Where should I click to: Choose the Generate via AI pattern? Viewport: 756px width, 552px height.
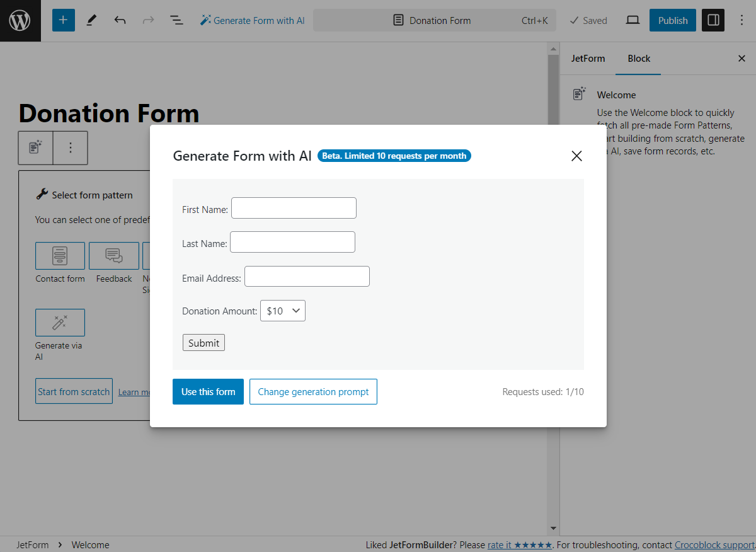[x=60, y=323]
